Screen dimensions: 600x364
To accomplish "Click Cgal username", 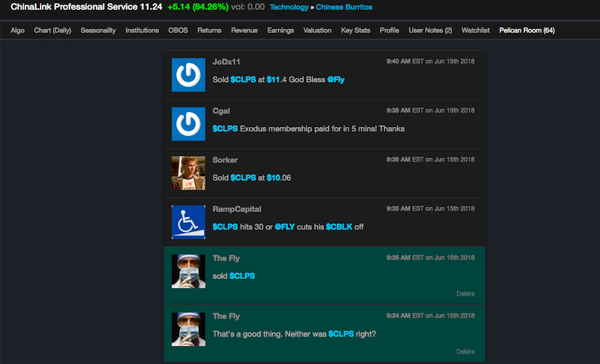I will (x=221, y=111).
